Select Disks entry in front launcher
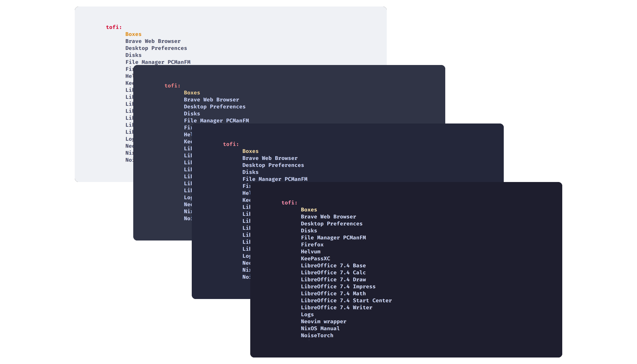This screenshot has height=364, width=637. point(309,231)
